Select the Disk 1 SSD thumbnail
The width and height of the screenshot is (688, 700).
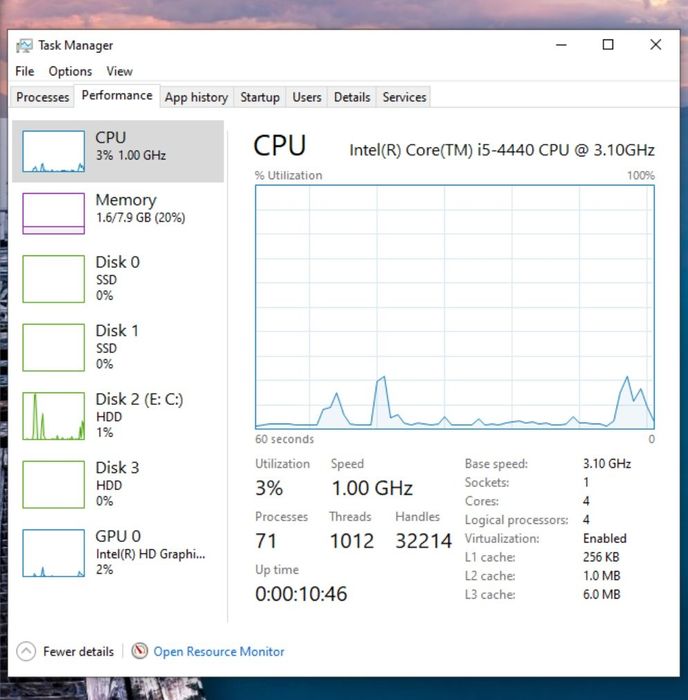[x=54, y=347]
